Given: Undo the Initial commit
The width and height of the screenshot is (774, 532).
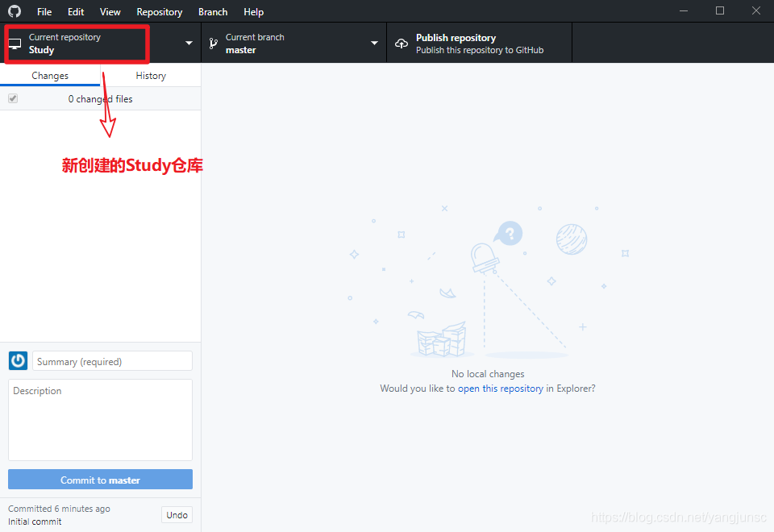Looking at the screenshot, I should [x=177, y=515].
